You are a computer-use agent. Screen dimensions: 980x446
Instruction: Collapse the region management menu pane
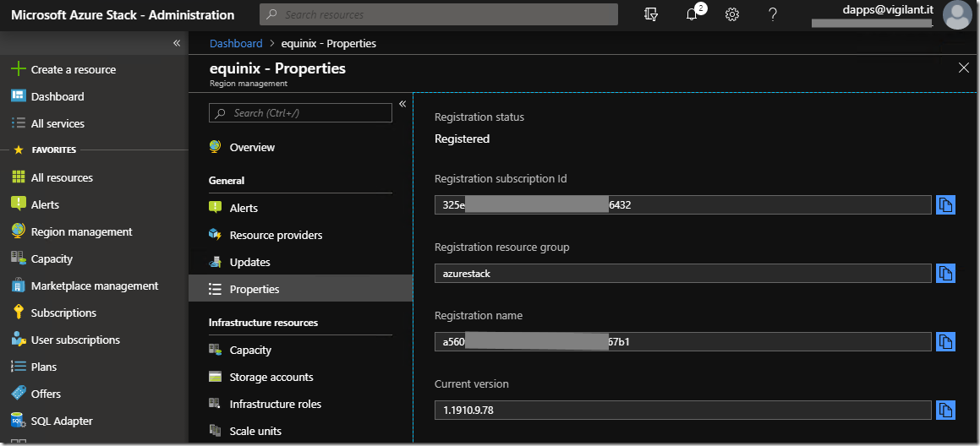click(402, 104)
